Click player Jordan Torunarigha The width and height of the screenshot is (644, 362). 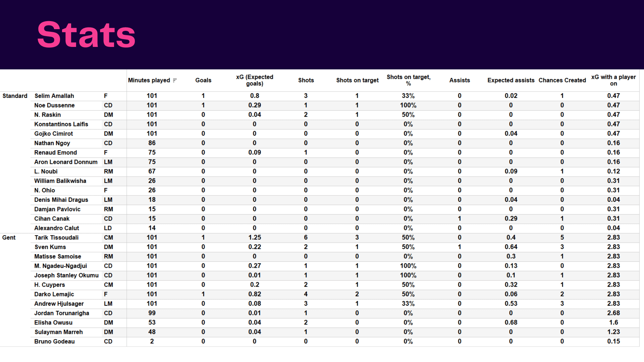(x=62, y=313)
